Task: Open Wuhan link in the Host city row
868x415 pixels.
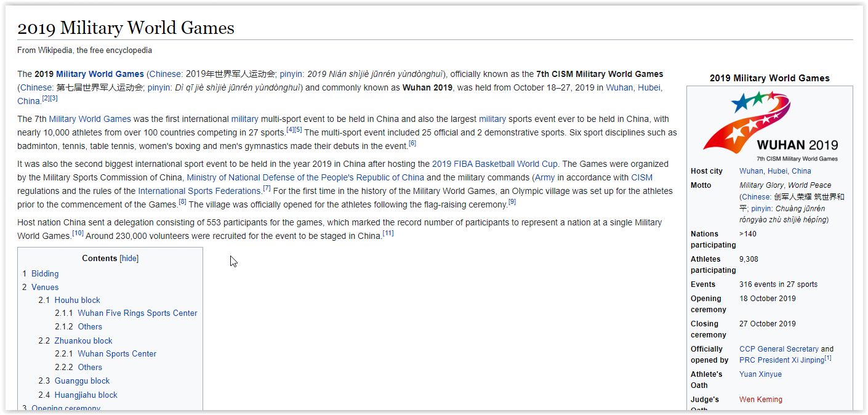Action: (x=751, y=171)
